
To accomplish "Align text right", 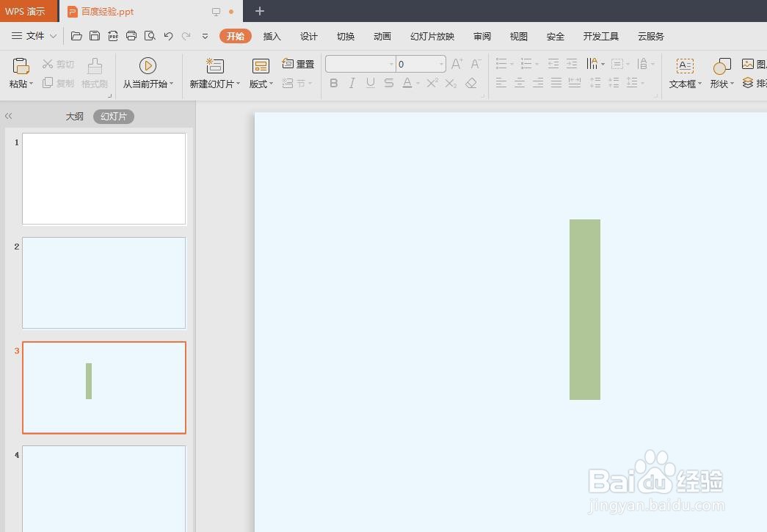I will point(538,83).
